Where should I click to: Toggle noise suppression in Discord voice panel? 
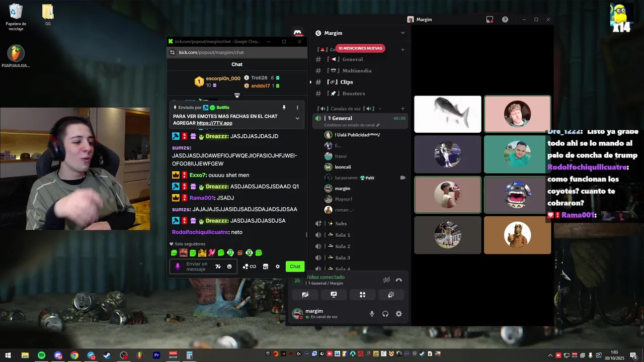386,280
